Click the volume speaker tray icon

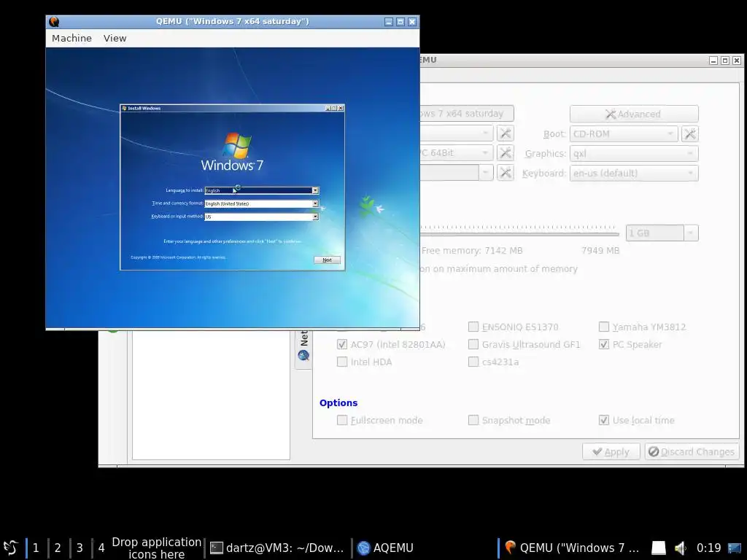681,548
